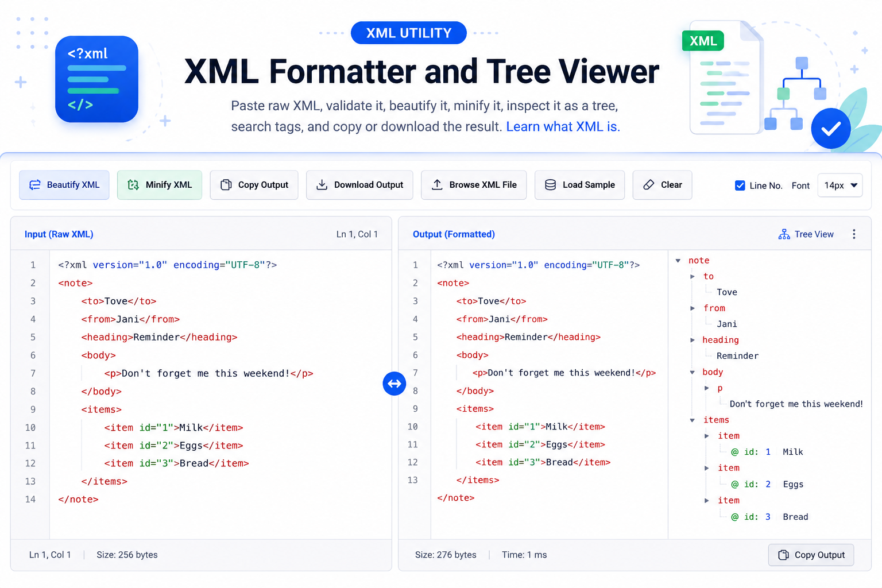The image size is (882, 588).
Task: Click the Load Sample button
Action: (x=579, y=185)
